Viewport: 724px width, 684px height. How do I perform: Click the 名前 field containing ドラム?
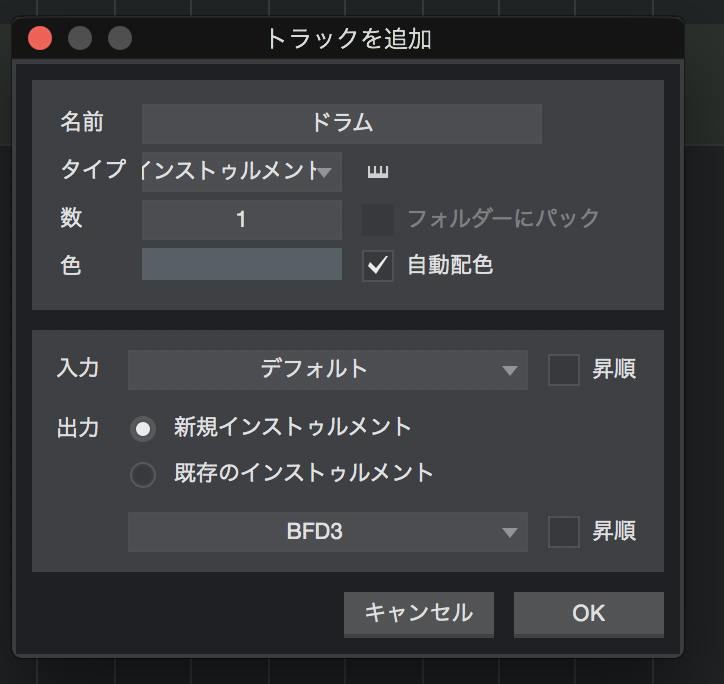[x=341, y=124]
